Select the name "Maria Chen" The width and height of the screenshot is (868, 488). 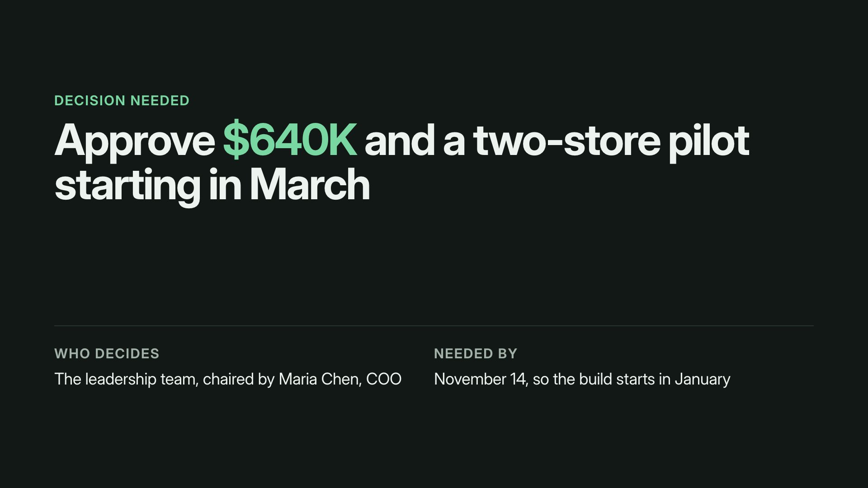pyautogui.click(x=320, y=379)
